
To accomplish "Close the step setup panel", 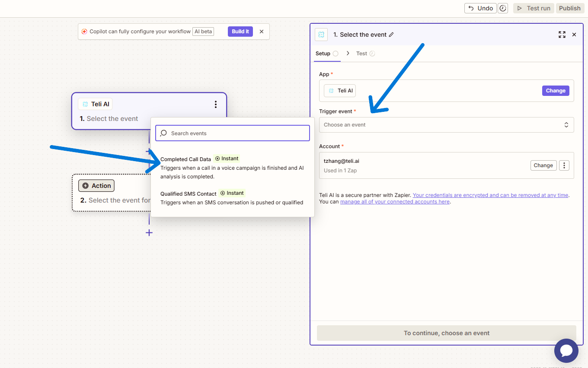I will pyautogui.click(x=574, y=35).
